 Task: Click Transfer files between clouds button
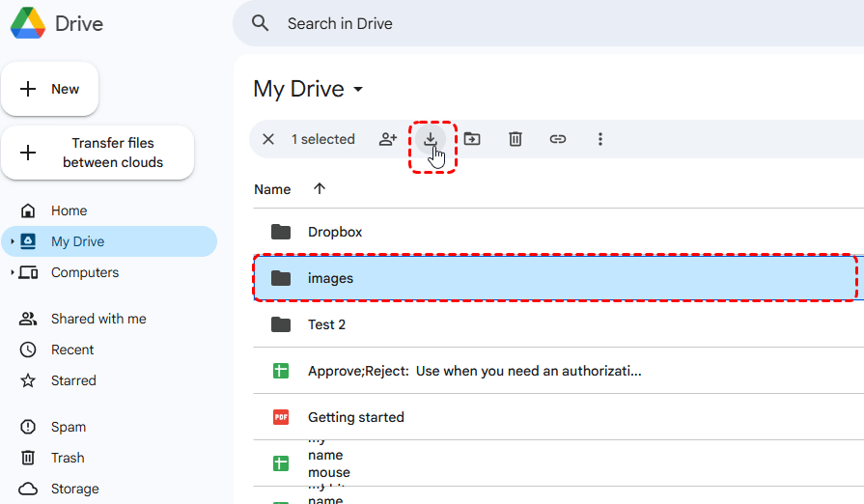tap(98, 153)
